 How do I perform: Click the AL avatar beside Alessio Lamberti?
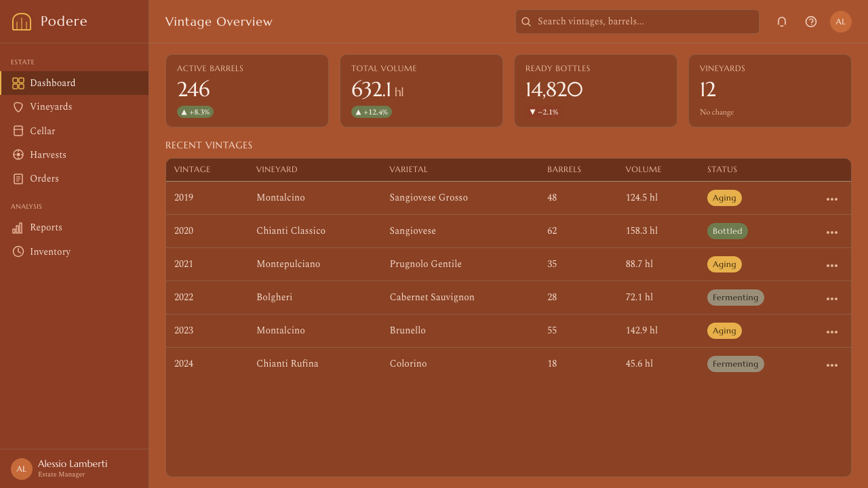[22, 469]
